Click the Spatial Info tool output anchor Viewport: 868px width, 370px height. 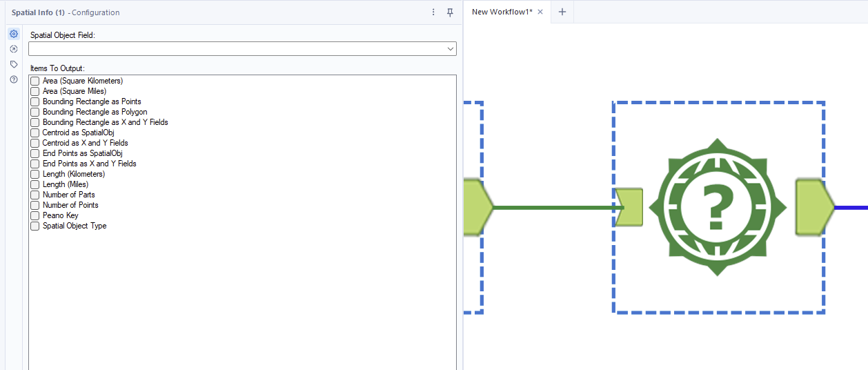click(815, 207)
